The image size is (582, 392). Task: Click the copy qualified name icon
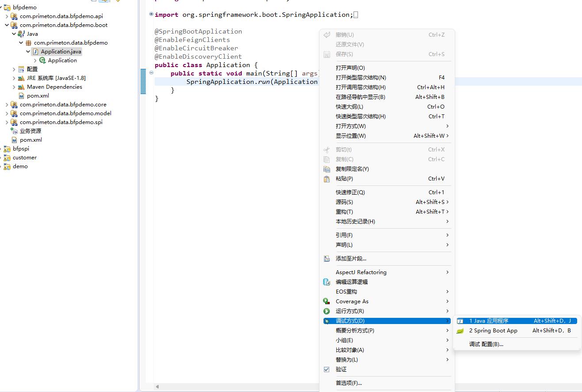[327, 169]
